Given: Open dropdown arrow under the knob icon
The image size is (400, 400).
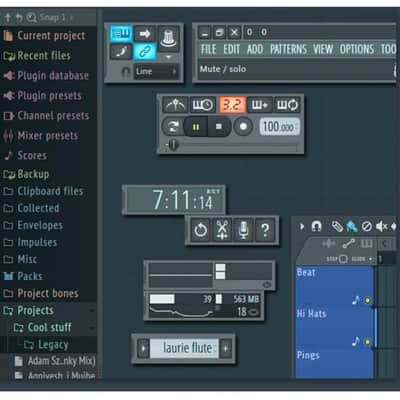Looking at the screenshot, I should coord(168,57).
